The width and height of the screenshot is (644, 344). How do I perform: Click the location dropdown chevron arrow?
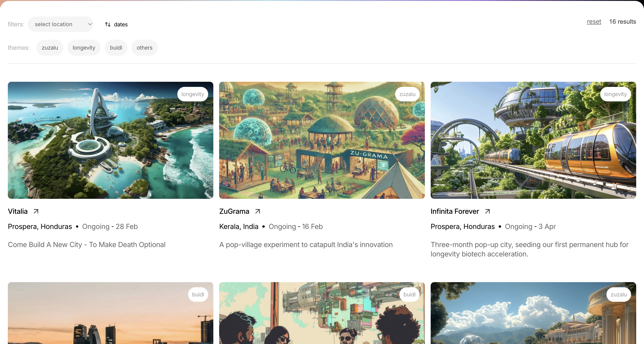(90, 24)
